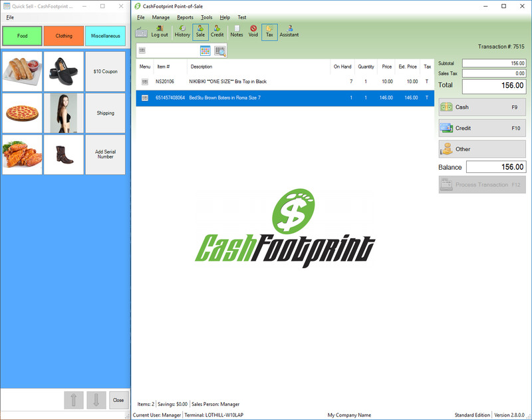532x420 pixels.
Task: Click the Ext. Price column header
Action: click(408, 67)
